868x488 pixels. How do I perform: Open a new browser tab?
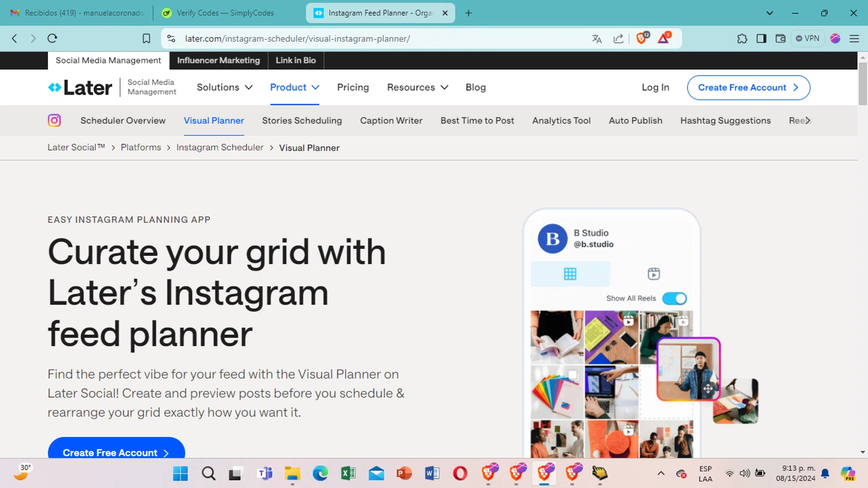tap(469, 13)
